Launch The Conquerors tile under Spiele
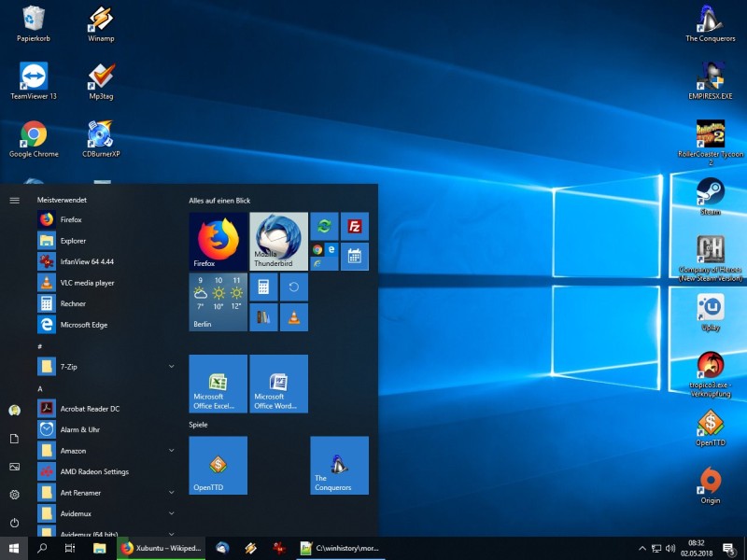 pyautogui.click(x=339, y=465)
